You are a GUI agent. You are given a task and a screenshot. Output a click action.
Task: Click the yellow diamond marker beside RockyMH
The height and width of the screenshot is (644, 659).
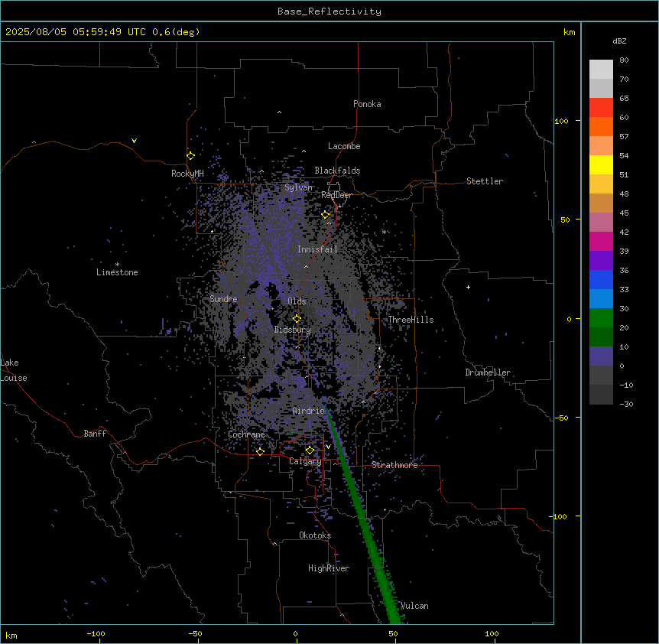190,155
